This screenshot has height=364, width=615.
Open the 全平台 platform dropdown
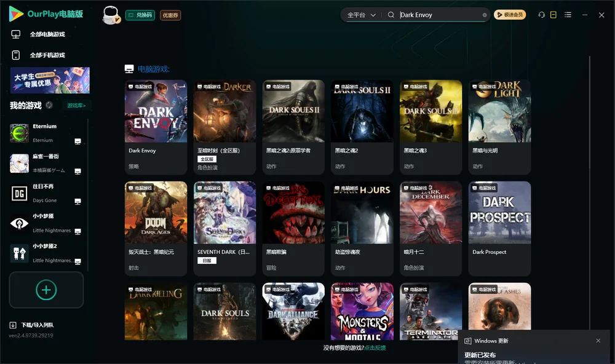[x=361, y=15]
